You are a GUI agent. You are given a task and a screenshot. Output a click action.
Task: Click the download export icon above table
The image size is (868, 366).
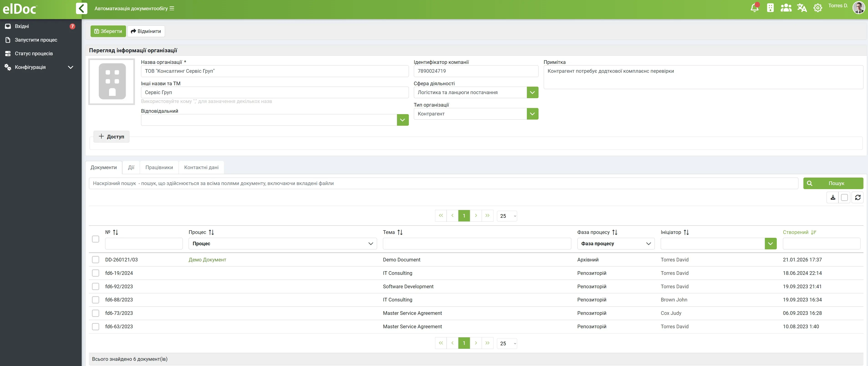[x=833, y=198]
